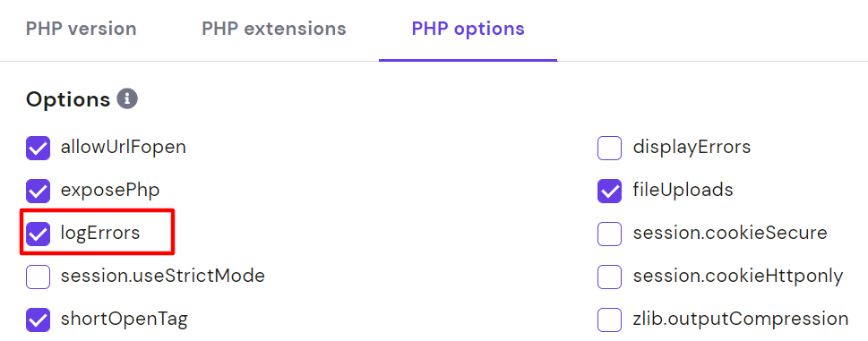Disable the exposePhp option

(39, 192)
